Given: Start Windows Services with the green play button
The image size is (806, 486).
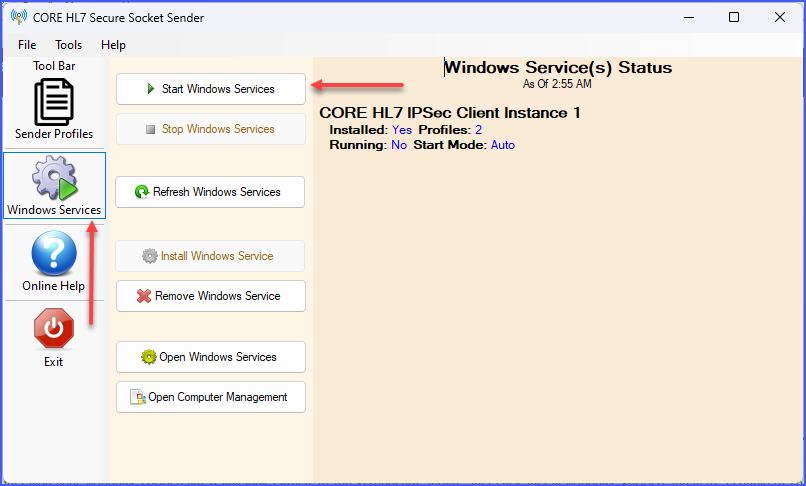Looking at the screenshot, I should 211,89.
